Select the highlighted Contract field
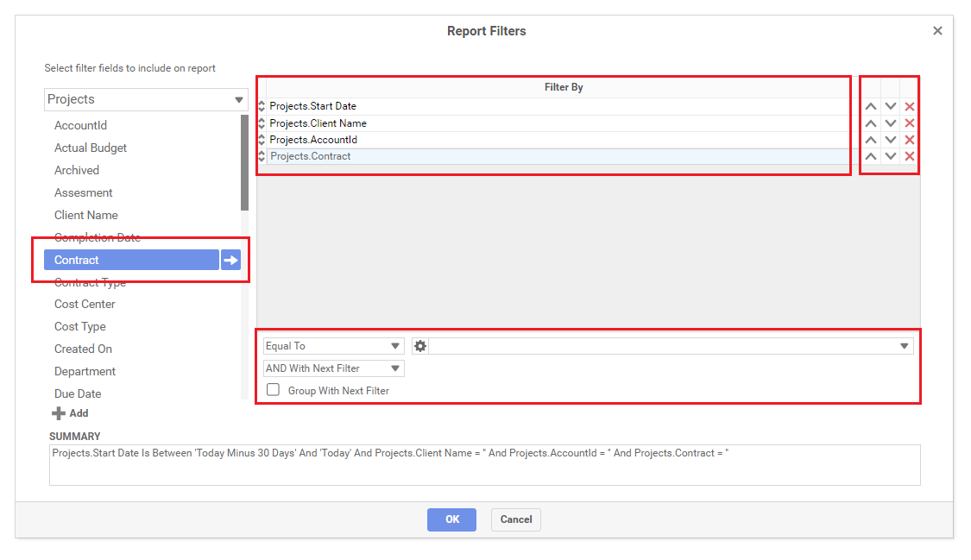This screenshot has height=560, width=971. tap(131, 260)
